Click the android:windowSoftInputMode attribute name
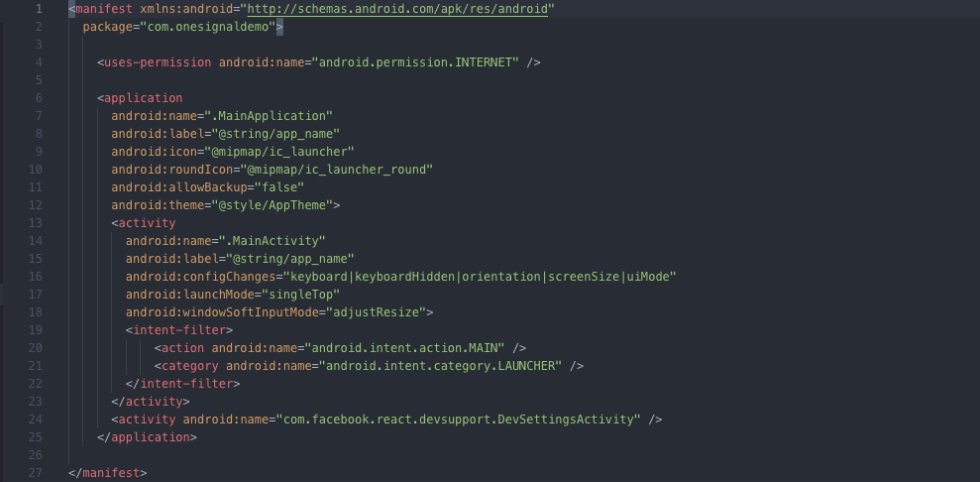 pyautogui.click(x=222, y=312)
